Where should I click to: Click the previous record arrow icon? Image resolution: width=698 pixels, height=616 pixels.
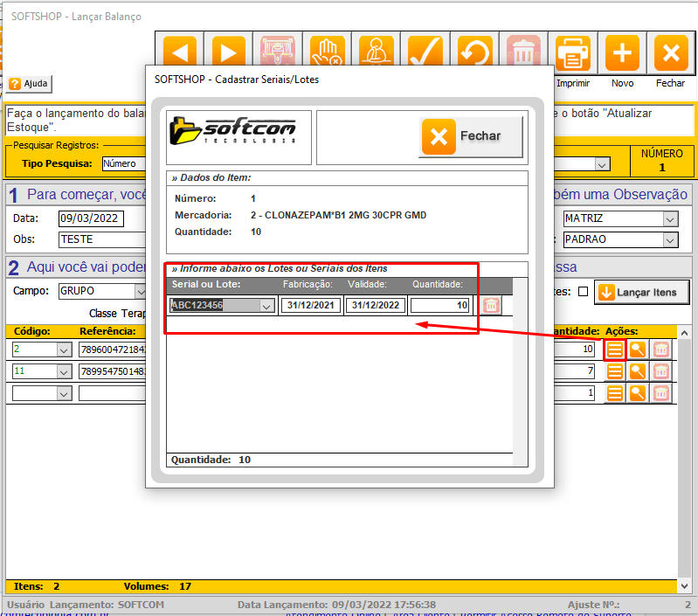180,52
